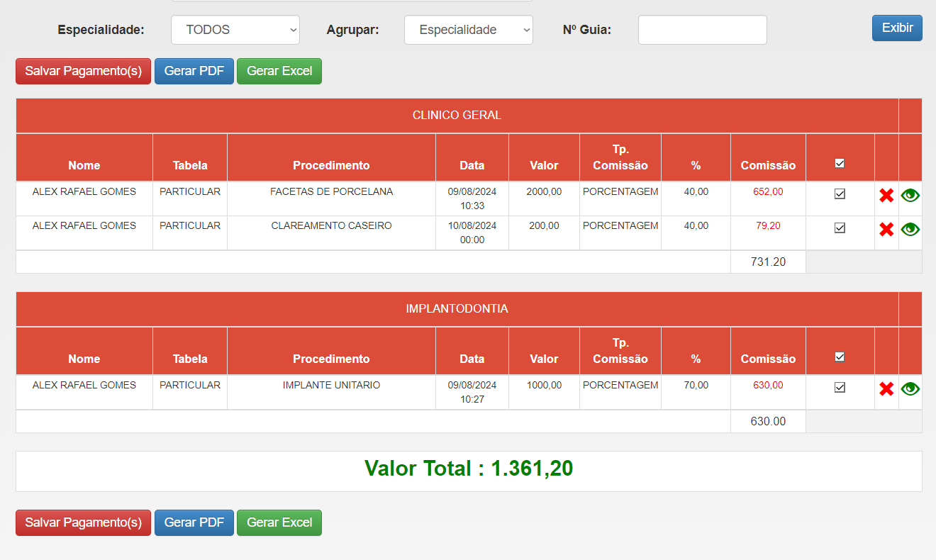Screen dimensions: 936x560
Task: Uncheck the IMPLANTE UNITARIO row checkbox
Action: (840, 388)
